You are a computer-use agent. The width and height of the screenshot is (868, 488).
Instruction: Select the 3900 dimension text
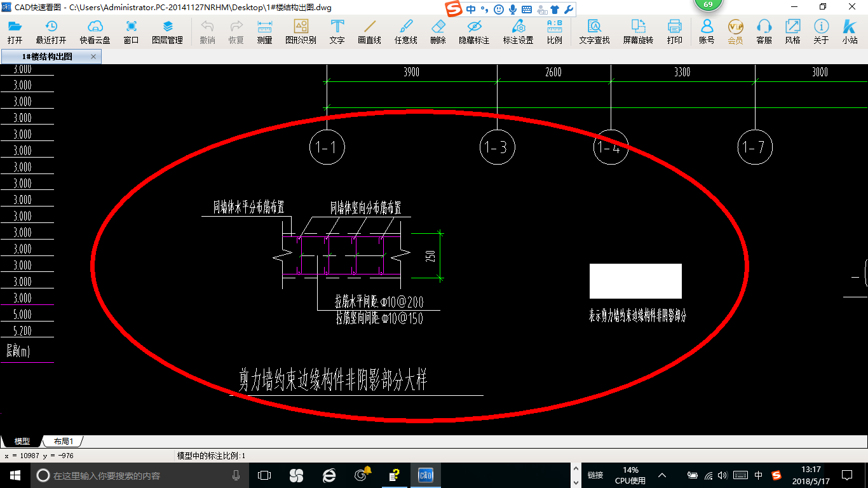click(411, 72)
